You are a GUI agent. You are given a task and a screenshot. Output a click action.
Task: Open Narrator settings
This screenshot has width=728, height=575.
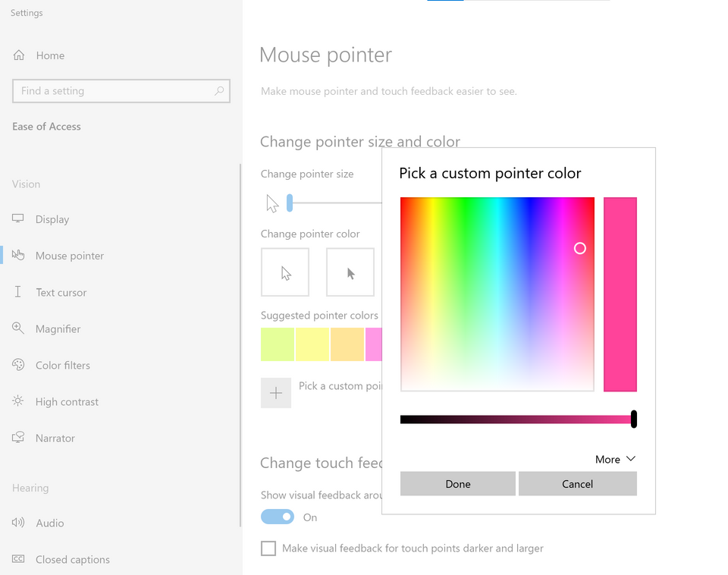tap(55, 438)
